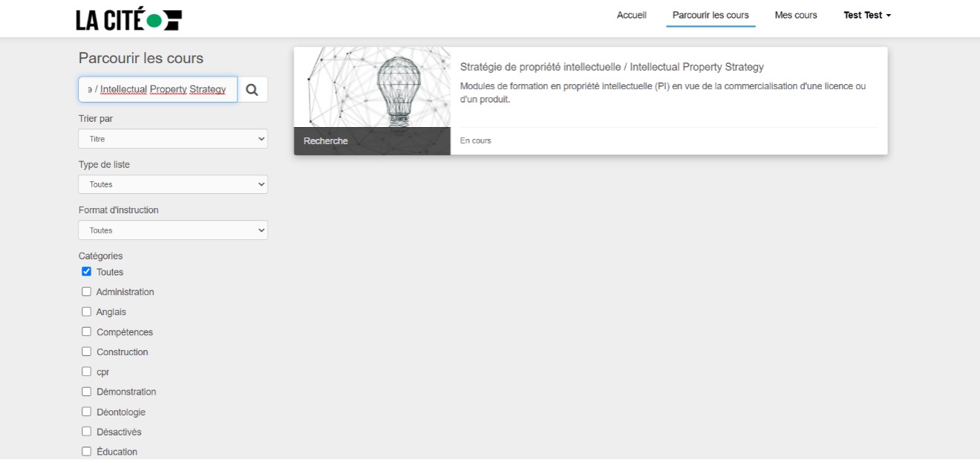Click the La Cité logo
The width and height of the screenshot is (980, 463).
click(x=128, y=19)
